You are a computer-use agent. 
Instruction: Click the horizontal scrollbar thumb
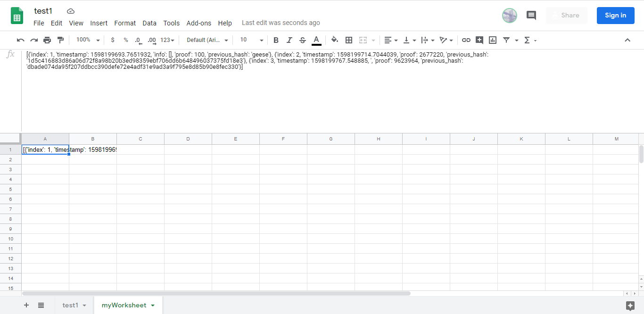pos(216,293)
